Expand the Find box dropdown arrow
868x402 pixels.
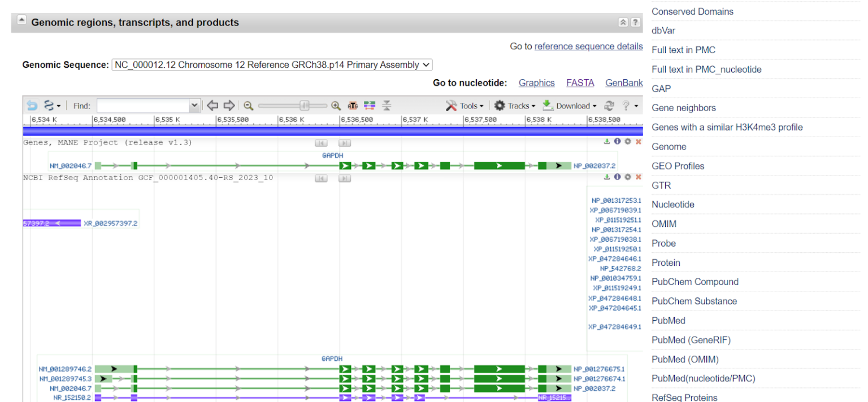(194, 106)
